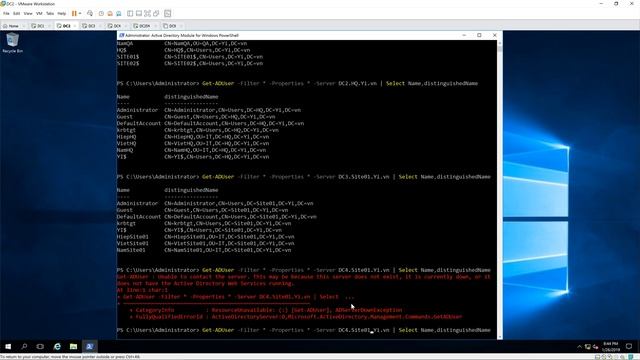The image size is (640, 360).
Task: Click 'SITE01$' at top of output
Action: tap(128, 57)
